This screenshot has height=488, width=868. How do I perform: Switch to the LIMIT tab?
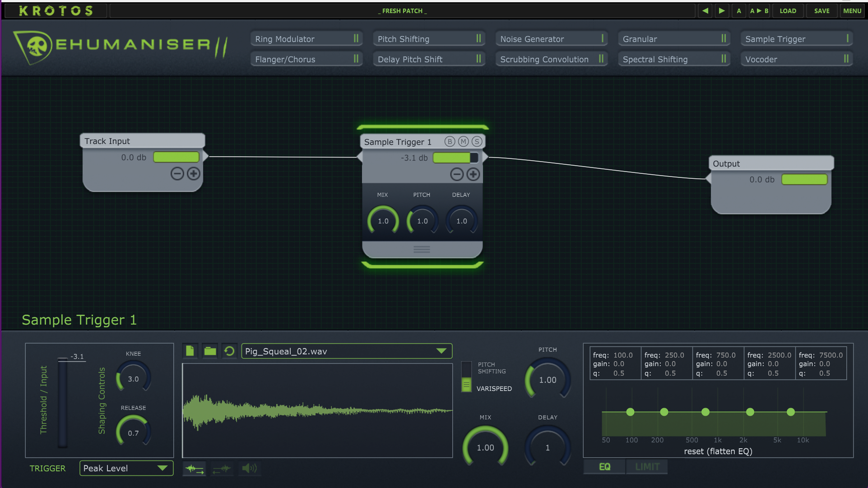[647, 467]
